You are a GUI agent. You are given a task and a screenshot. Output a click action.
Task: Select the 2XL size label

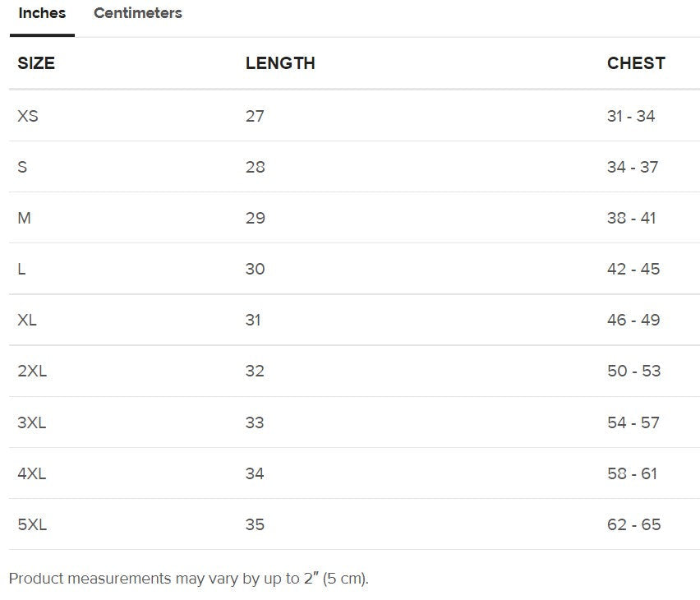(32, 371)
